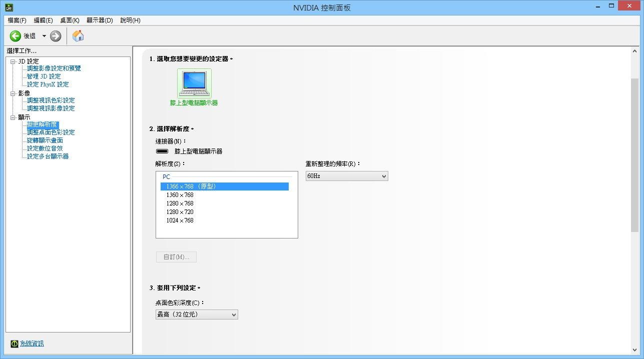644x359 pixels.
Task: Select resolution 1024 × 768
Action: [x=224, y=220]
